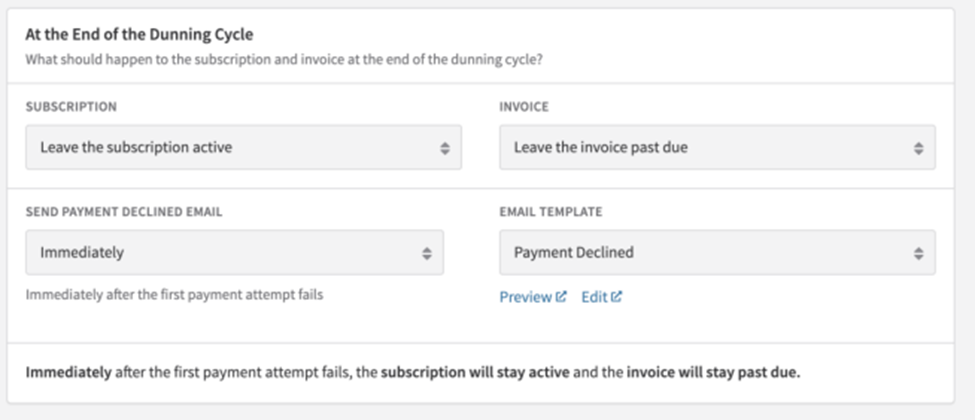Screen dimensions: 975x420
Task: Click the external-link icon beside Edit
Action: pos(616,297)
